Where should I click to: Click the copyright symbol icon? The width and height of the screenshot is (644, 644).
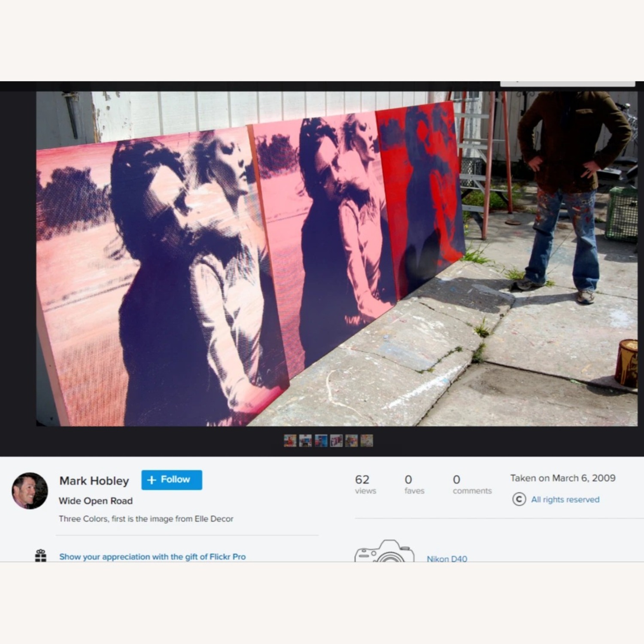tap(519, 499)
